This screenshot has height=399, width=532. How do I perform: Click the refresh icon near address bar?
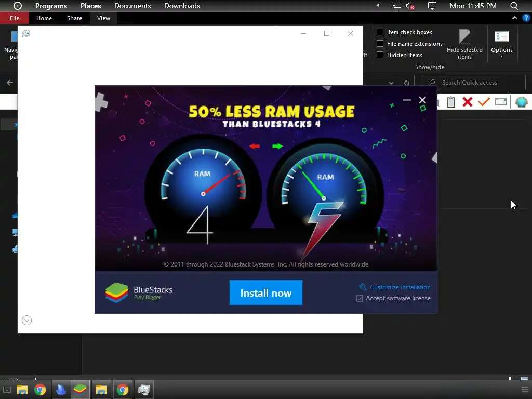click(x=406, y=83)
